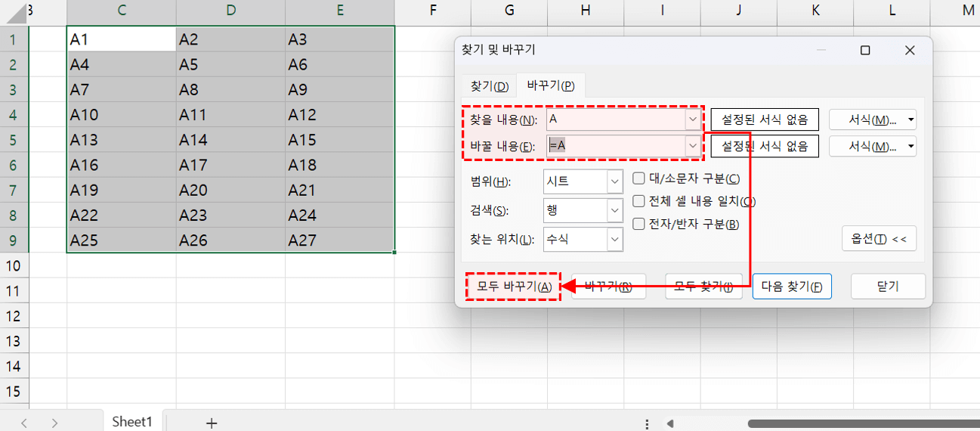Viewport: 980px width, 431px height.
Task: Select column E header
Action: [340, 10]
